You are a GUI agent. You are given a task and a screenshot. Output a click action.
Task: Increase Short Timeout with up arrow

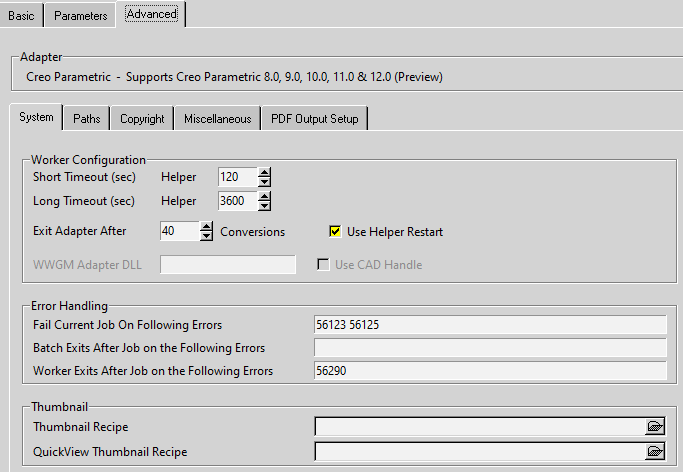coord(264,172)
